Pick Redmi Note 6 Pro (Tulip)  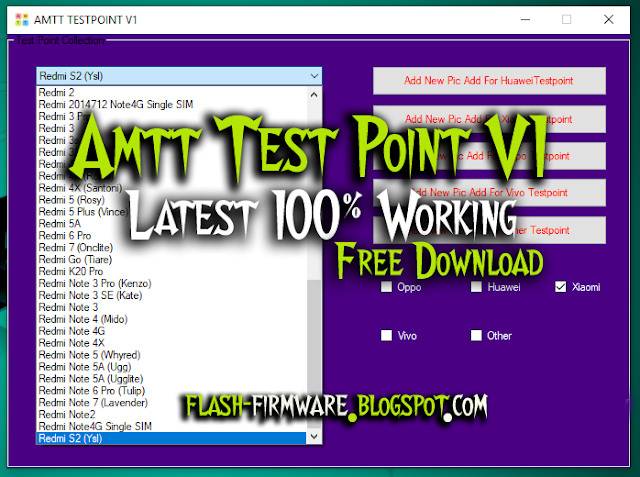tap(171, 390)
